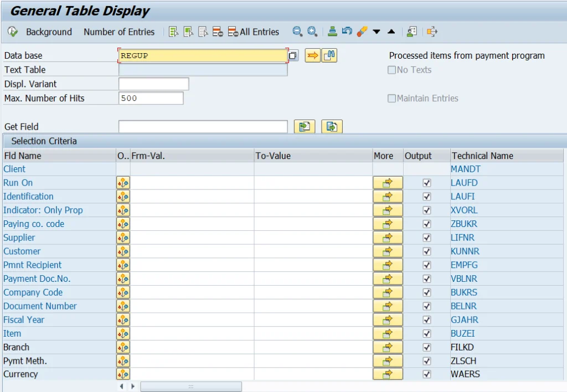
Task: Uncheck Output checkbox for Currency row
Action: tap(427, 374)
